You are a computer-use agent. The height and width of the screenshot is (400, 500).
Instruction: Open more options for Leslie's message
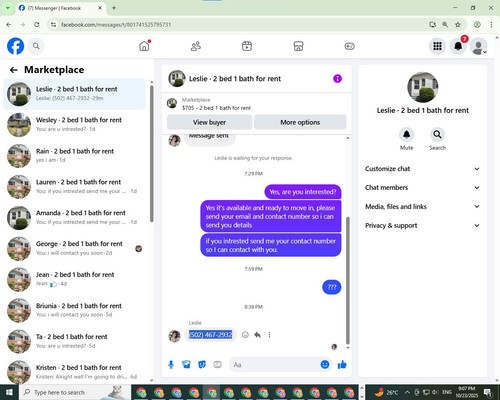click(x=269, y=335)
